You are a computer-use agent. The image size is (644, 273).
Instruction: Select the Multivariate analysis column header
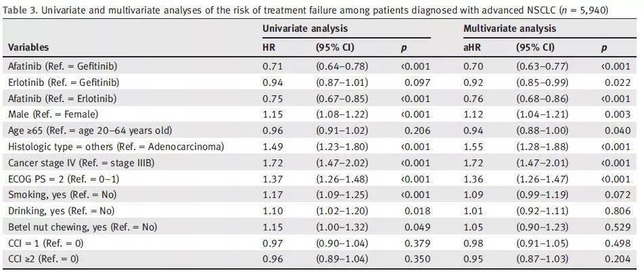tap(509, 28)
